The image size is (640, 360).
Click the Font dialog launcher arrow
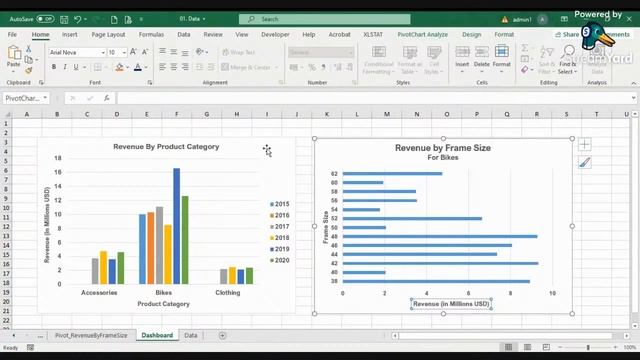tap(150, 82)
